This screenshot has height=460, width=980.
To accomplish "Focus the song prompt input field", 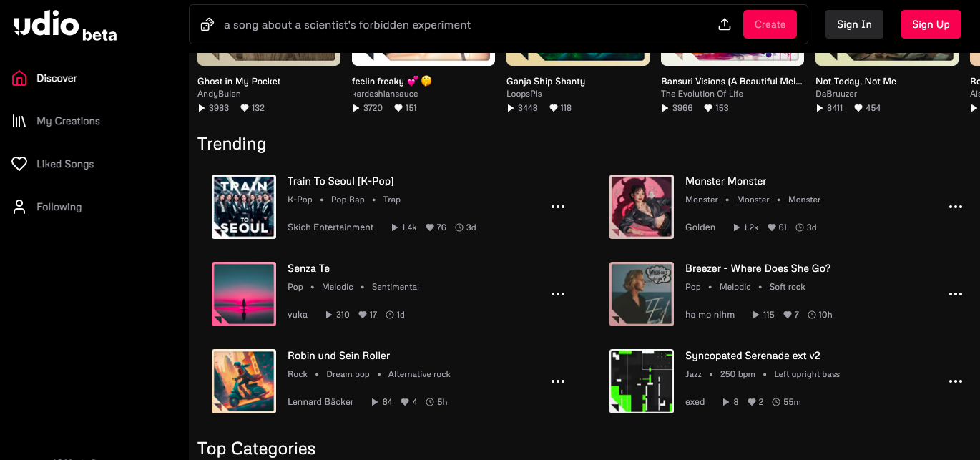I will (x=458, y=25).
